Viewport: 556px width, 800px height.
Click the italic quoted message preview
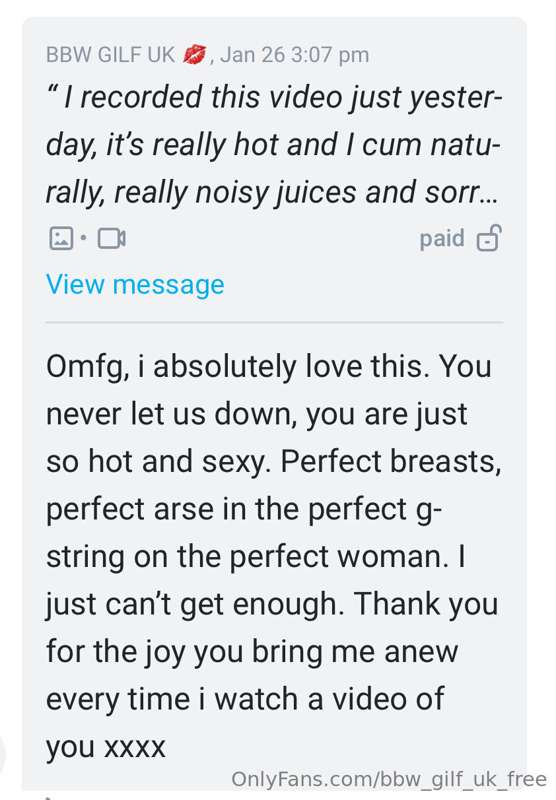pyautogui.click(x=274, y=145)
